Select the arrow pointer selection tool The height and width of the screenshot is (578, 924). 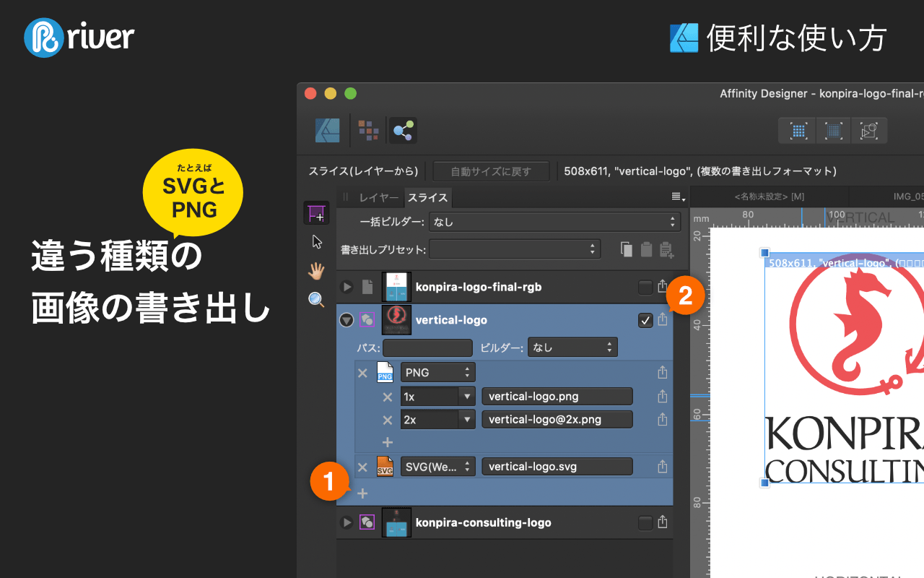coord(317,241)
